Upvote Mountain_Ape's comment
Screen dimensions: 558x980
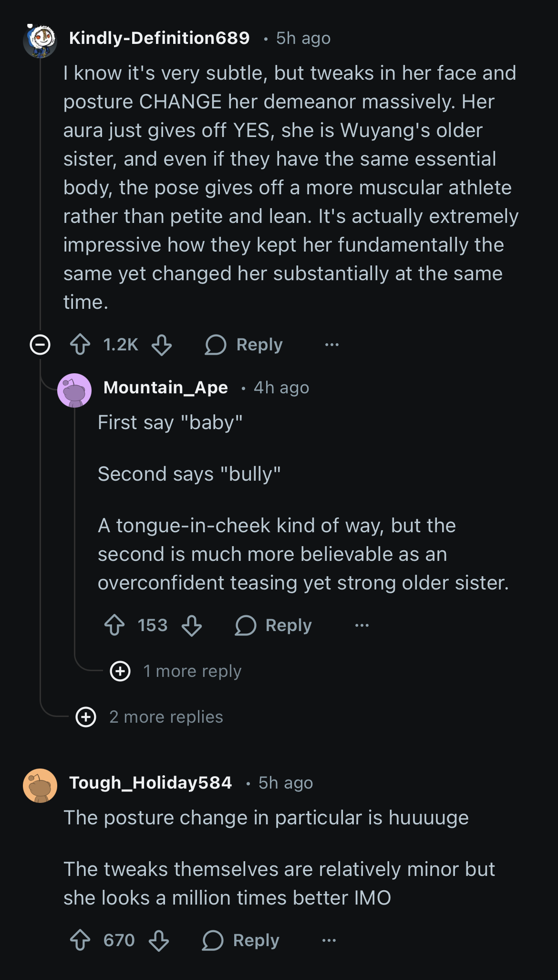114,625
